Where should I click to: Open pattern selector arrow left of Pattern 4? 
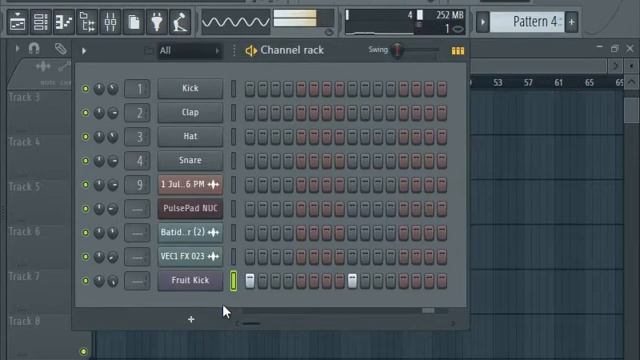click(482, 22)
